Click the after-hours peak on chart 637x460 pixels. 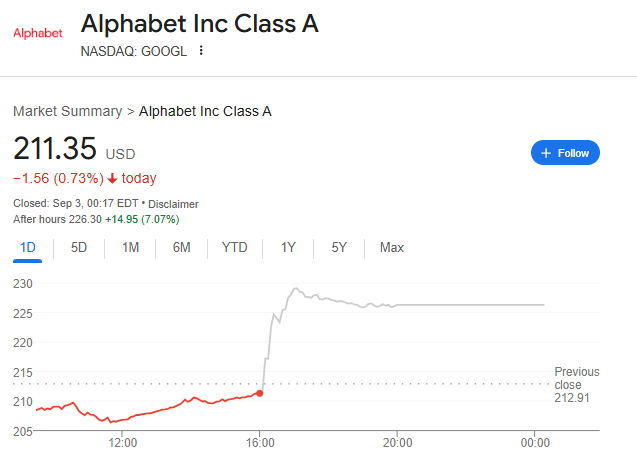click(x=295, y=289)
